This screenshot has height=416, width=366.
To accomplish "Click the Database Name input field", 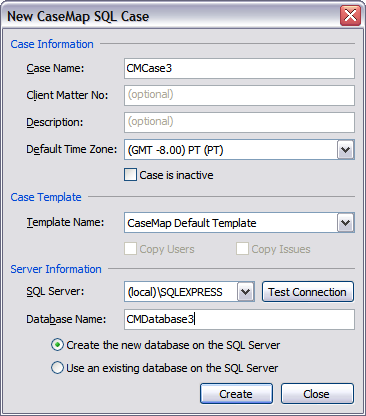I will [x=239, y=319].
